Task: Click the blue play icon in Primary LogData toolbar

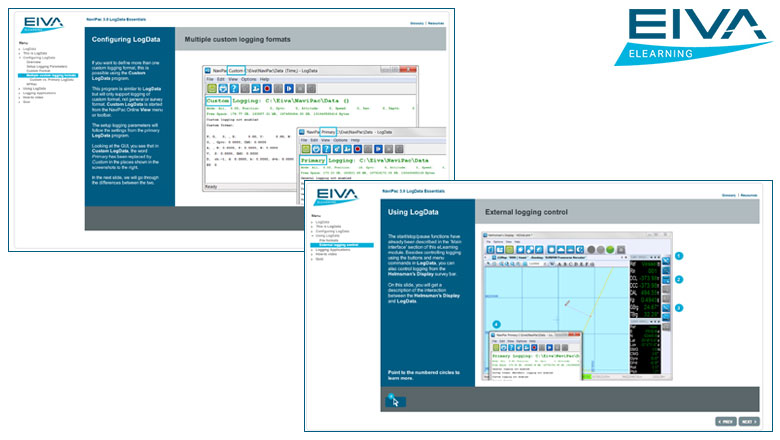Action: [379, 149]
